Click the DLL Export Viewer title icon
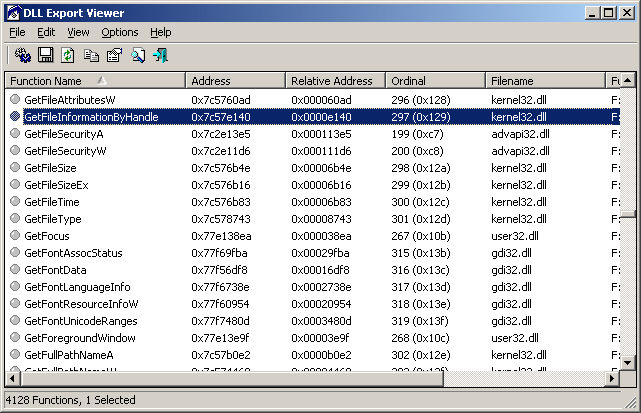The height and width of the screenshot is (413, 641). 12,12
